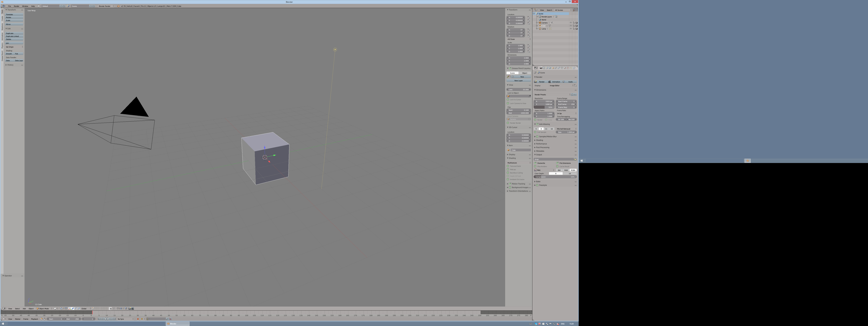Browse output folder with the file icon
The image size is (868, 326).
575,159
